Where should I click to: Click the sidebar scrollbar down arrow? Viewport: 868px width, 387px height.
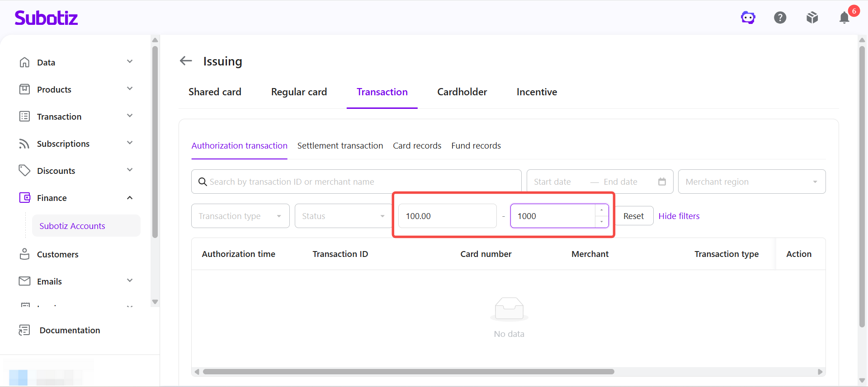coord(155,302)
